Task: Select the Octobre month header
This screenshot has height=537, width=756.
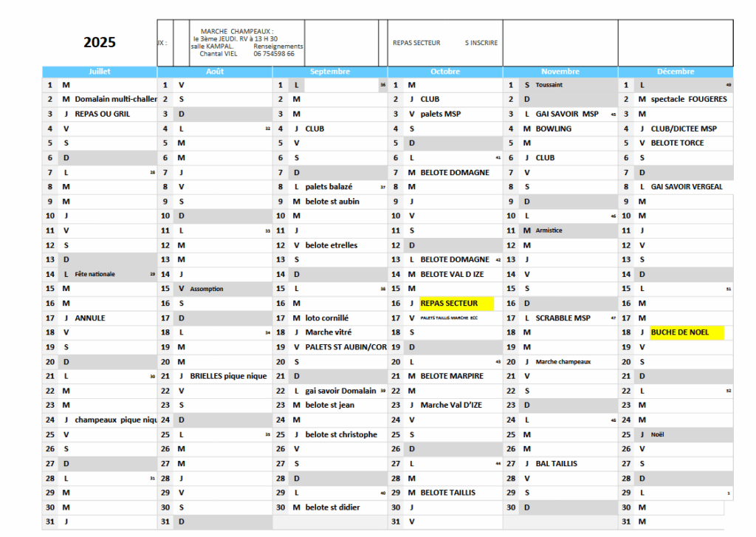Action: click(x=445, y=72)
